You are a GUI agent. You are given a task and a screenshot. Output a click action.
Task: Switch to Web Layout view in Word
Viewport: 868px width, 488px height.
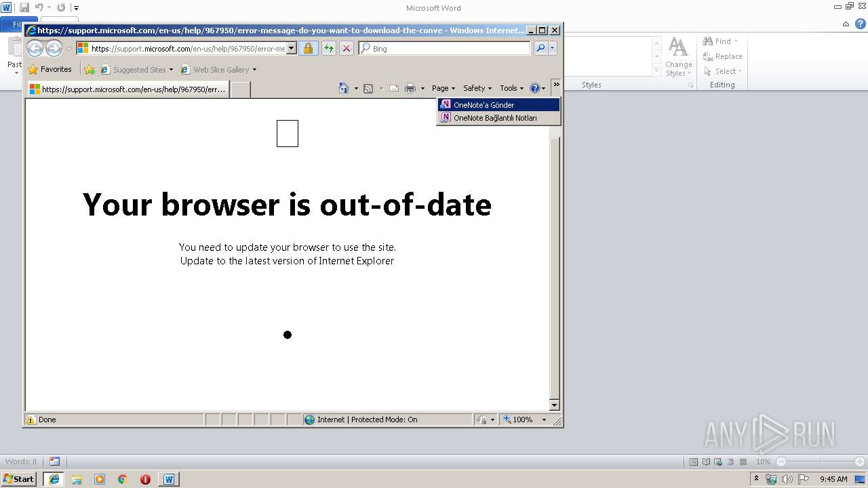(x=718, y=462)
